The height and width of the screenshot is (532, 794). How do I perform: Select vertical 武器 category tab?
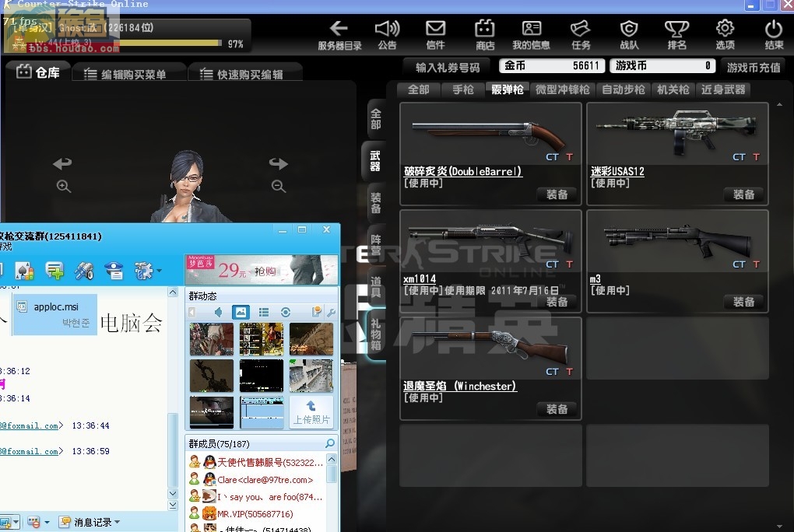[374, 161]
